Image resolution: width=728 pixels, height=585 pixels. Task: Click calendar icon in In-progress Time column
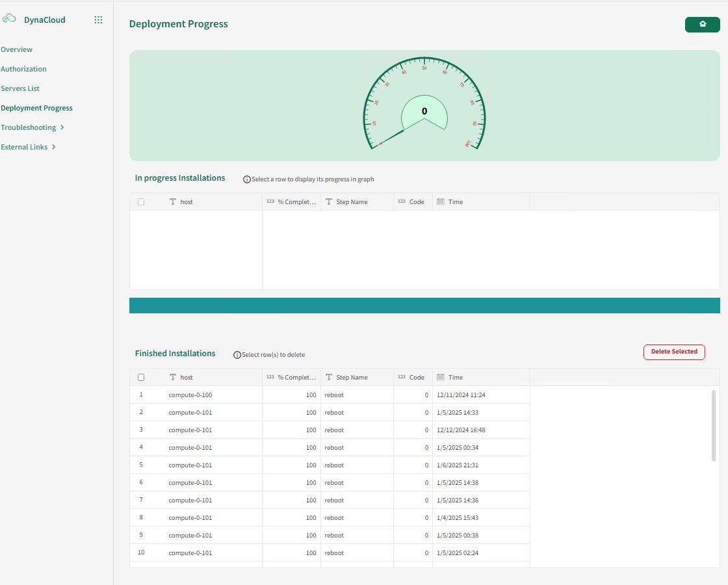[x=440, y=201]
